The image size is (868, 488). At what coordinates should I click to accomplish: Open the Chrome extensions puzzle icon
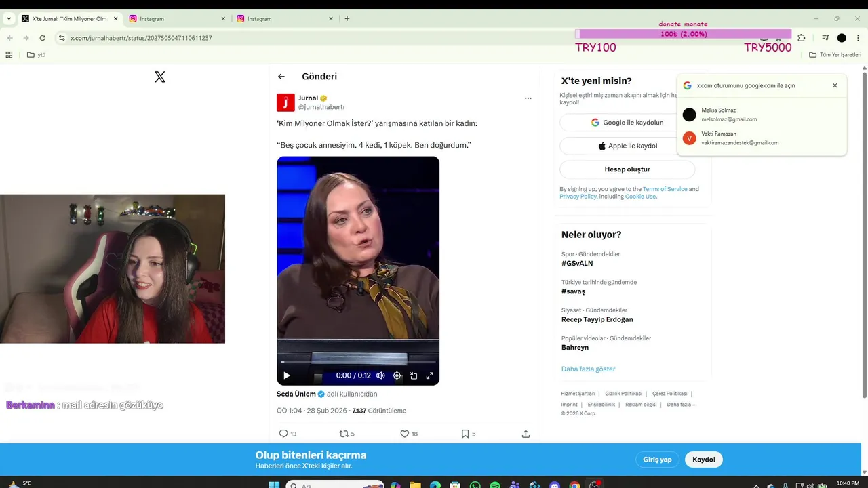801,38
